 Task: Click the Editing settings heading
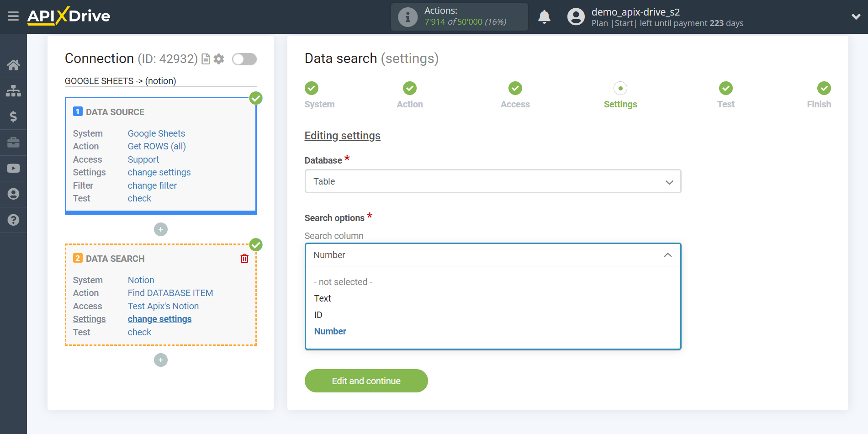point(343,136)
